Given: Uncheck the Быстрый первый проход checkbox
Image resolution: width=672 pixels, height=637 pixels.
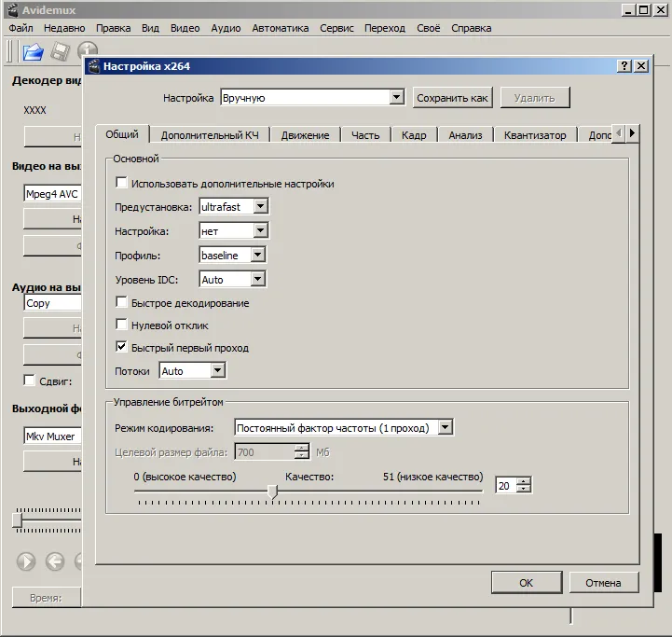Looking at the screenshot, I should click(x=122, y=347).
